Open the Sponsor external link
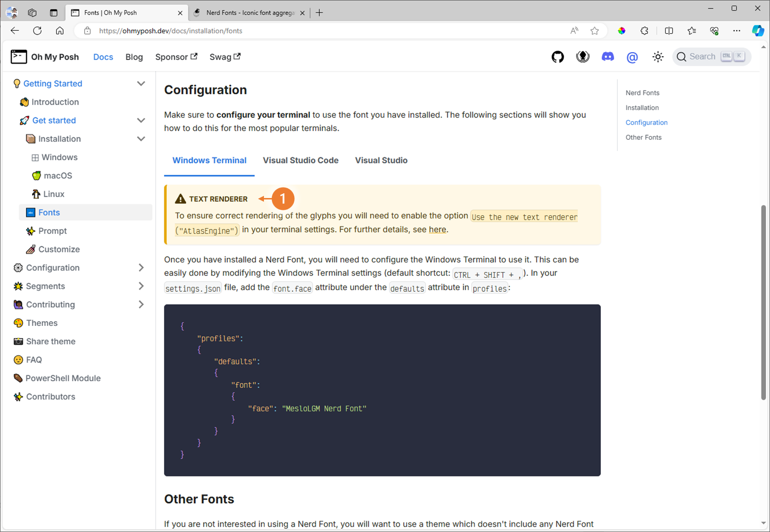The height and width of the screenshot is (532, 770). click(x=176, y=57)
